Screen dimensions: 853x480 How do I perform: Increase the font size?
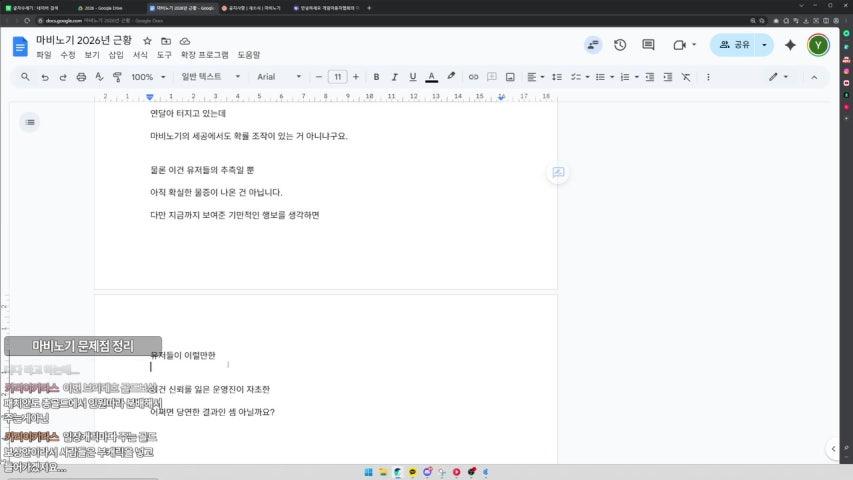[x=356, y=77]
